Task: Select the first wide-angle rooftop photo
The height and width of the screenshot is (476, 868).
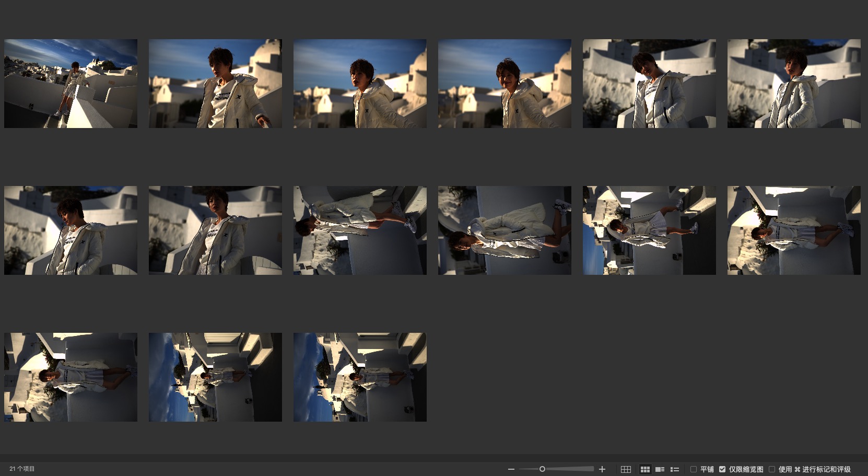Action: pyautogui.click(x=71, y=84)
